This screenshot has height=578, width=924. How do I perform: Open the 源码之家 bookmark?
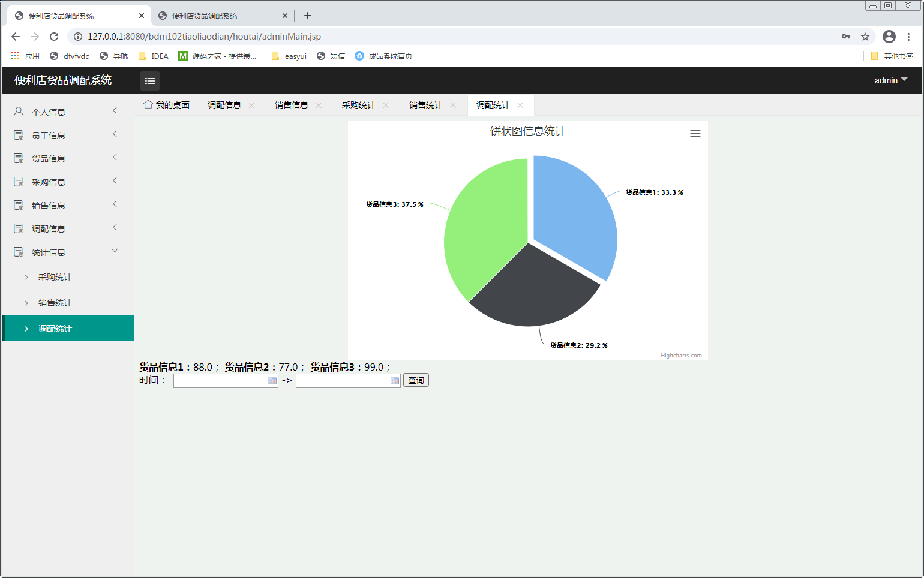217,56
